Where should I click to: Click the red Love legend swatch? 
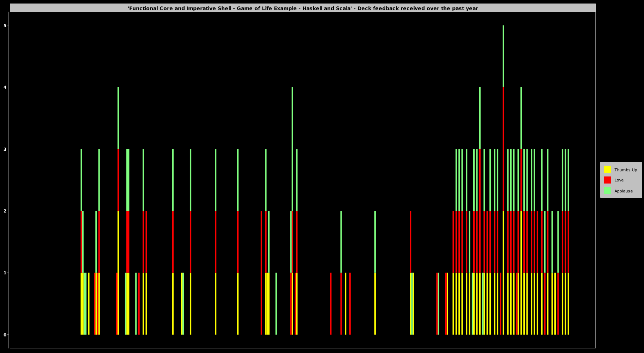pos(607,180)
